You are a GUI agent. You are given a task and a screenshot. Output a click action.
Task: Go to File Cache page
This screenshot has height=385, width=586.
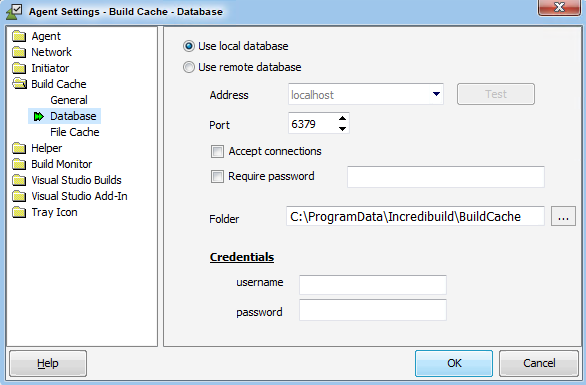tap(75, 132)
